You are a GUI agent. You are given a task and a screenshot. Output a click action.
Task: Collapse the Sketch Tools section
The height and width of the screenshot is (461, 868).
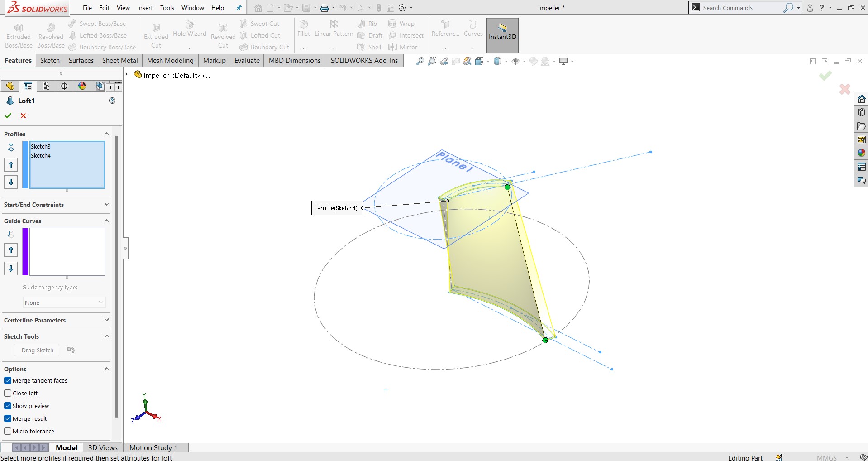pos(107,336)
